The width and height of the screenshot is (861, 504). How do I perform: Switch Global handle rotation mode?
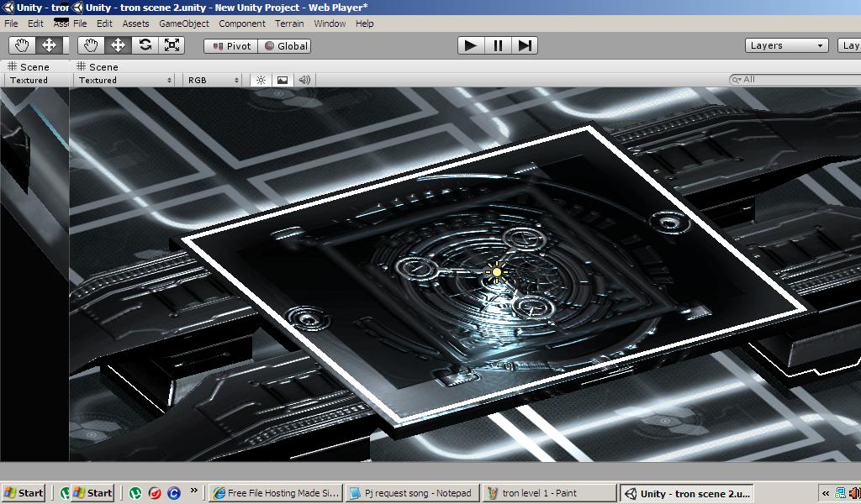pyautogui.click(x=285, y=46)
